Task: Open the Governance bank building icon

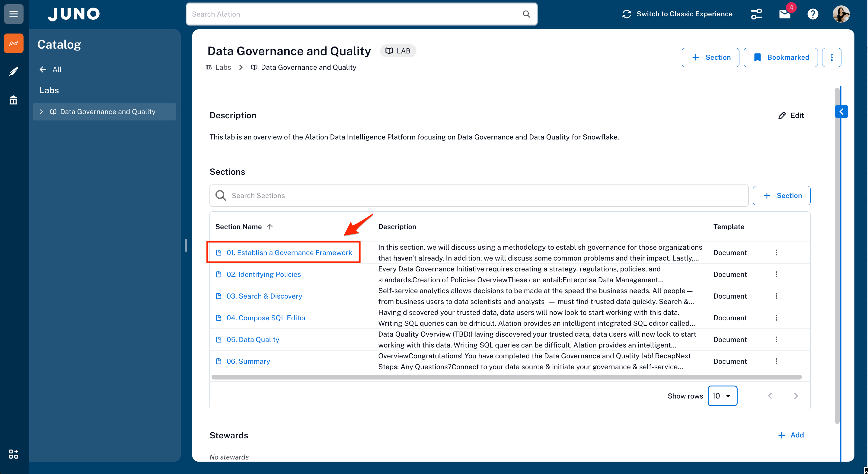Action: pos(14,100)
